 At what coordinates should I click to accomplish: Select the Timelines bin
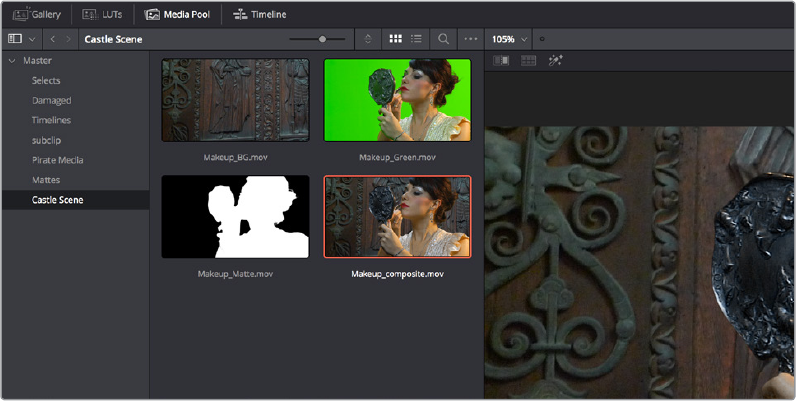pyautogui.click(x=51, y=120)
